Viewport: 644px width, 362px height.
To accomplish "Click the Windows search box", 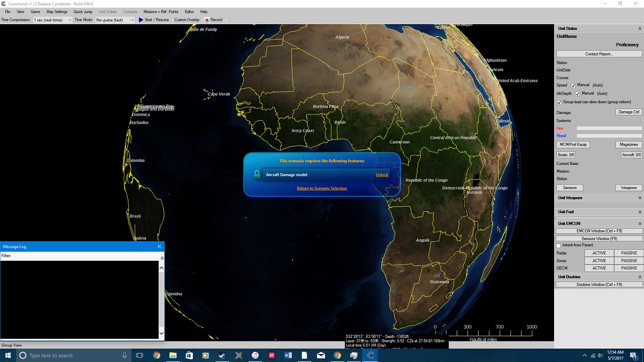I will tap(74, 355).
